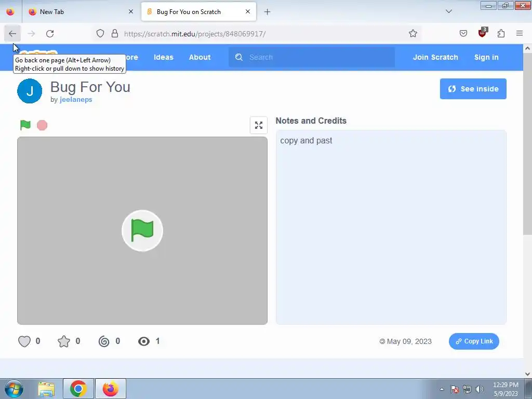Viewport: 532px width, 399px height.
Task: Click Firefox taskbar button
Action: click(x=111, y=389)
